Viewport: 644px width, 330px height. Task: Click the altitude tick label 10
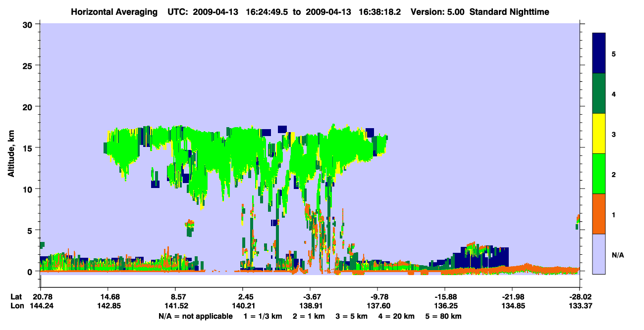point(29,189)
